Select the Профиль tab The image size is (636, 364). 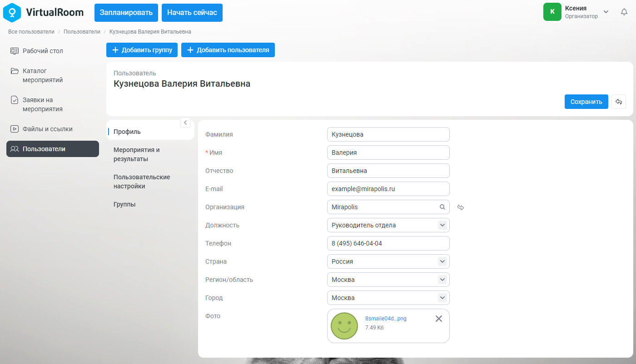(x=150, y=132)
